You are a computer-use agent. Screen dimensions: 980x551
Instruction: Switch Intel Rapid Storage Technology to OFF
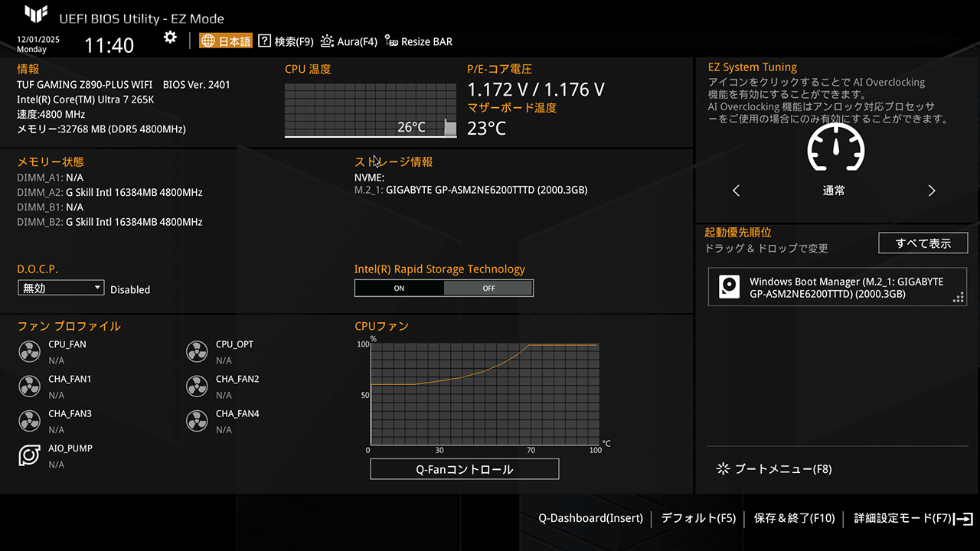(488, 289)
